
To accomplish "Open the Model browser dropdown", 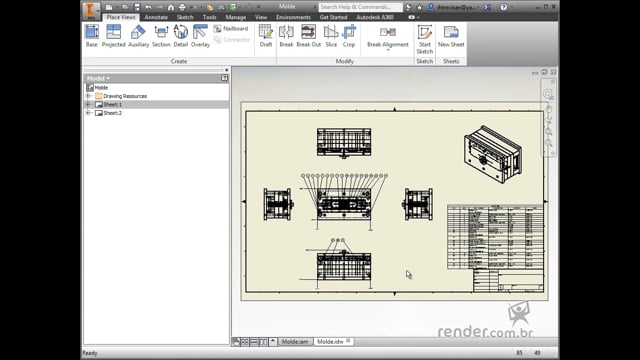I will coord(98,78).
